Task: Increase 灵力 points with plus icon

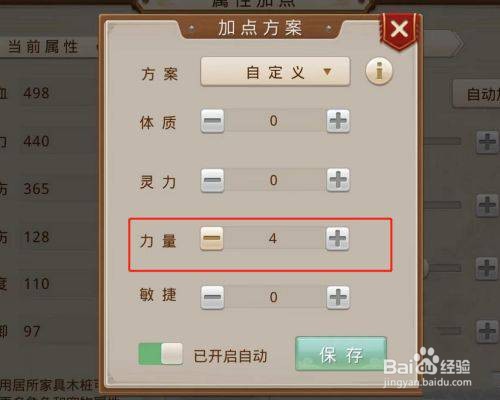Action: 338,180
